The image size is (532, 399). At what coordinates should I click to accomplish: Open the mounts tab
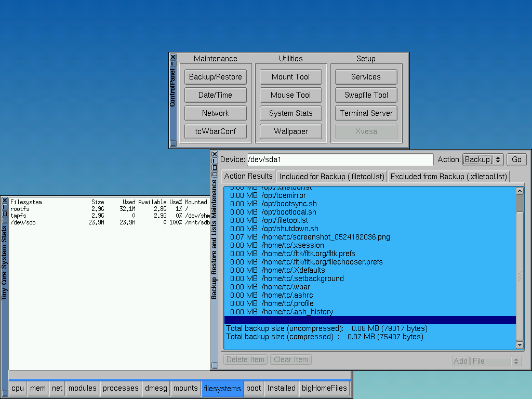pos(185,388)
